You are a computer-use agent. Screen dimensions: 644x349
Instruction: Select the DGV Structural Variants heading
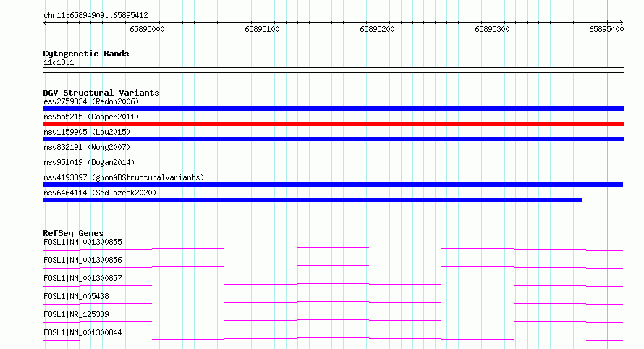tap(101, 93)
